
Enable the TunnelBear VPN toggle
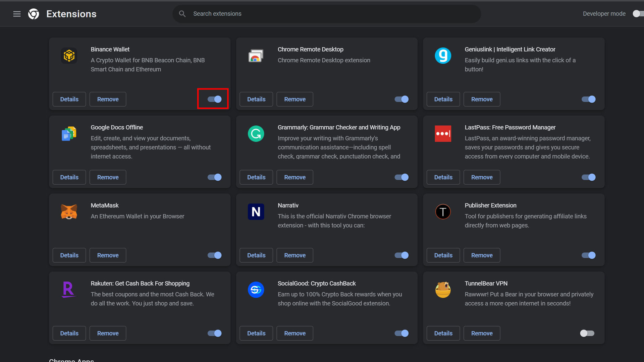tap(587, 333)
